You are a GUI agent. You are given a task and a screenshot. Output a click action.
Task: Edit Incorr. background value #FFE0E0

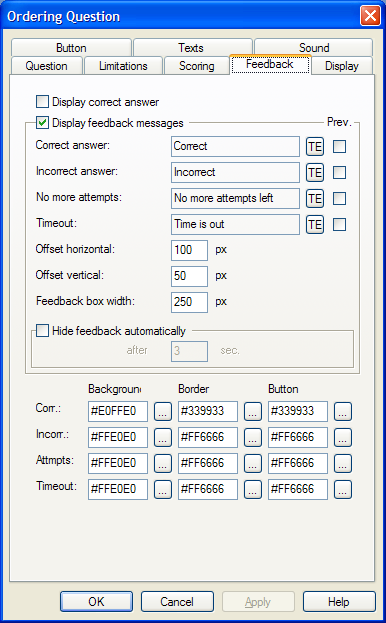pyautogui.click(x=118, y=437)
